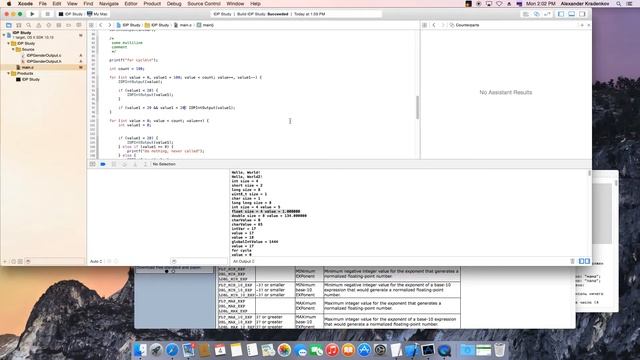
Task: Open Finder from the Dock
Action: click(140, 350)
